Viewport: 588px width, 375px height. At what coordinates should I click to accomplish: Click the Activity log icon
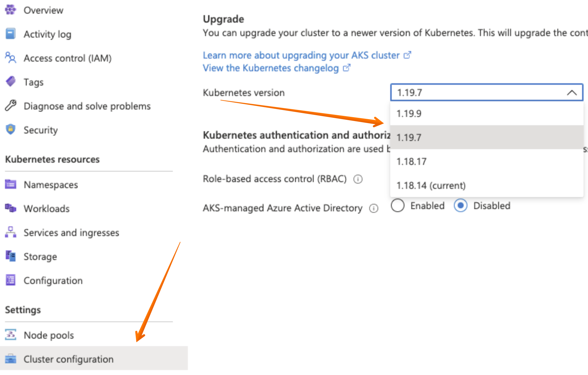tap(10, 34)
